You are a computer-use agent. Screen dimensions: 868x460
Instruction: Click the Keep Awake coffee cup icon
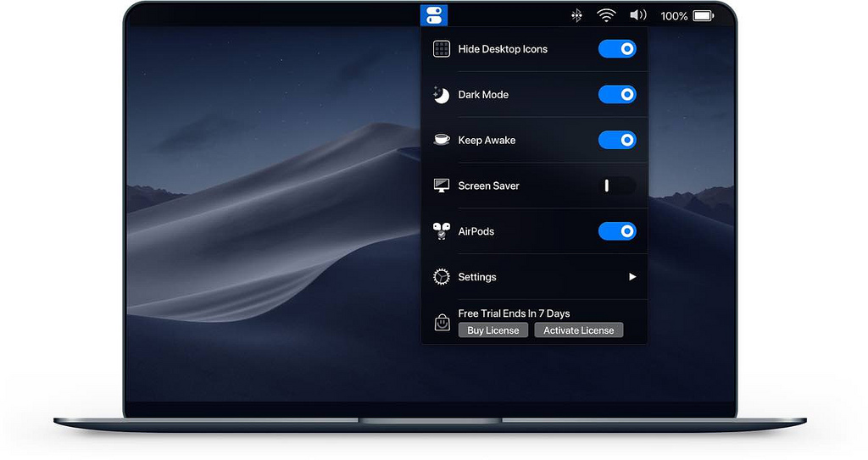441,141
